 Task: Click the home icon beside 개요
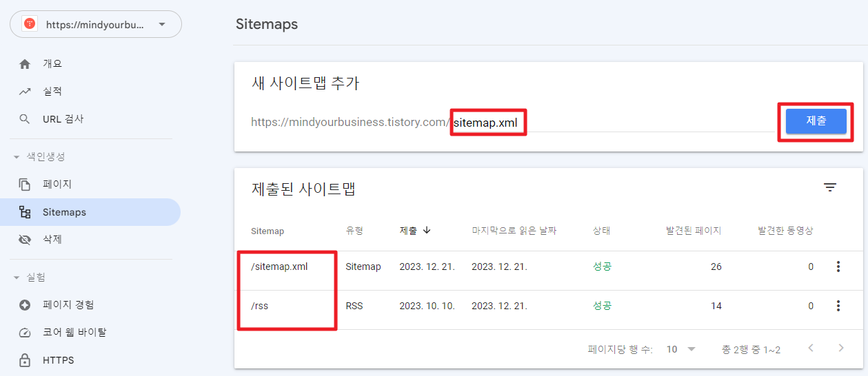[25, 64]
